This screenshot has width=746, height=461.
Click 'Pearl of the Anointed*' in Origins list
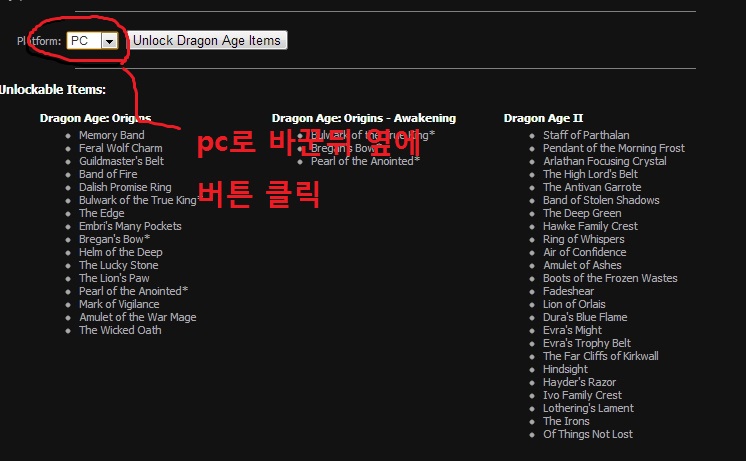click(134, 291)
